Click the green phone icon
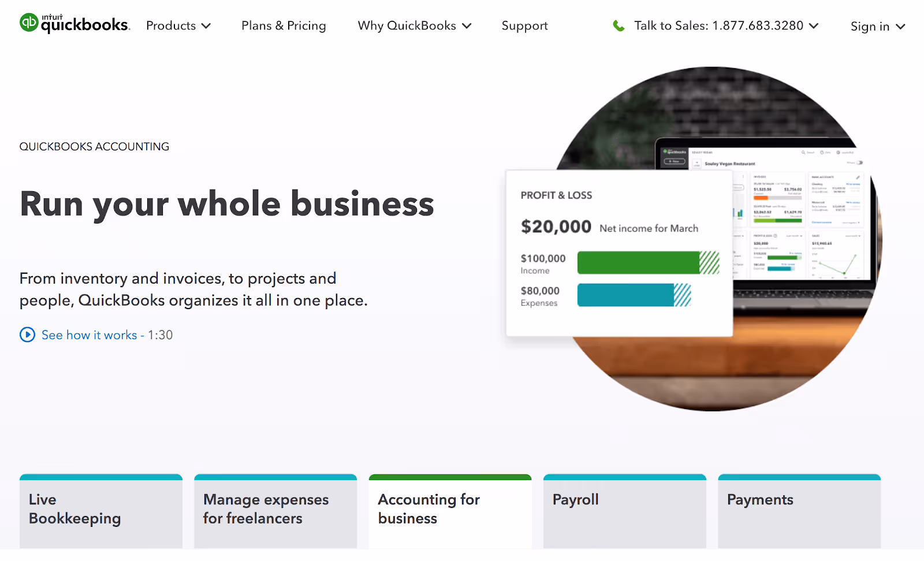Image resolution: width=924 pixels, height=561 pixels. coord(619,26)
